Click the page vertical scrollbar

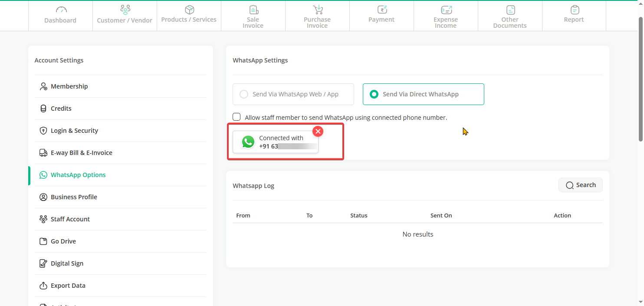[641, 78]
